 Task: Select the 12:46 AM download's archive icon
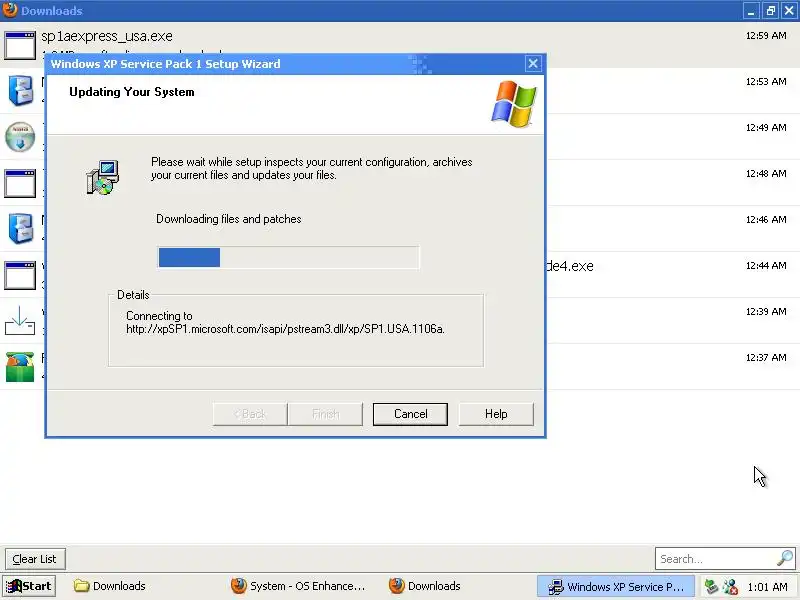click(x=20, y=229)
